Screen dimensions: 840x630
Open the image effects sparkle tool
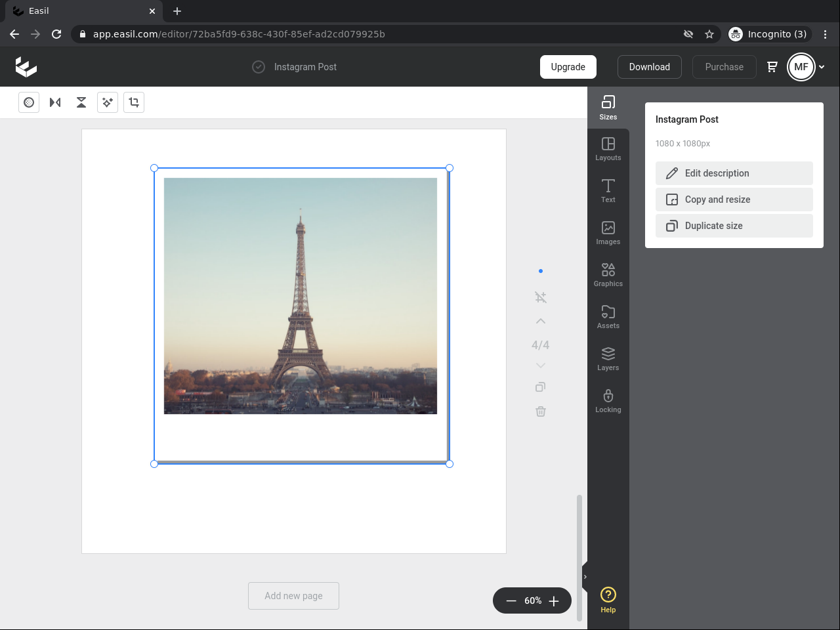(x=108, y=102)
